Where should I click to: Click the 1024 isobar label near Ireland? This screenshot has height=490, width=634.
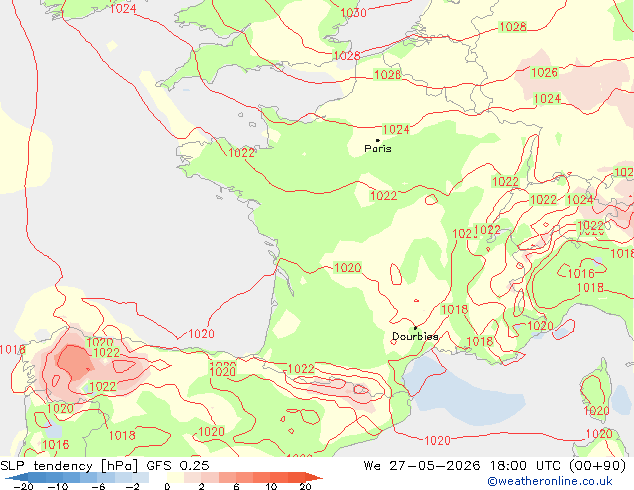point(123,8)
